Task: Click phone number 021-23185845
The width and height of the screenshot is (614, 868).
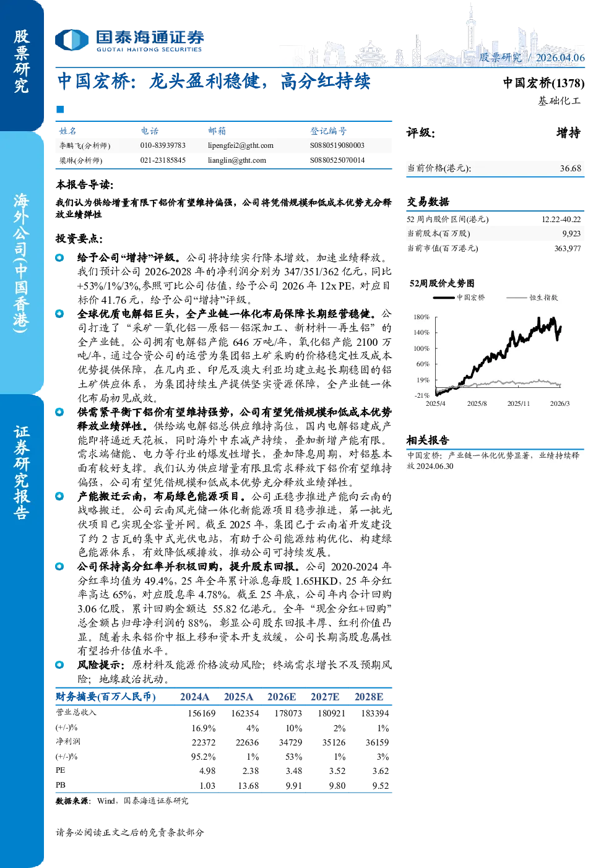Action: (163, 160)
